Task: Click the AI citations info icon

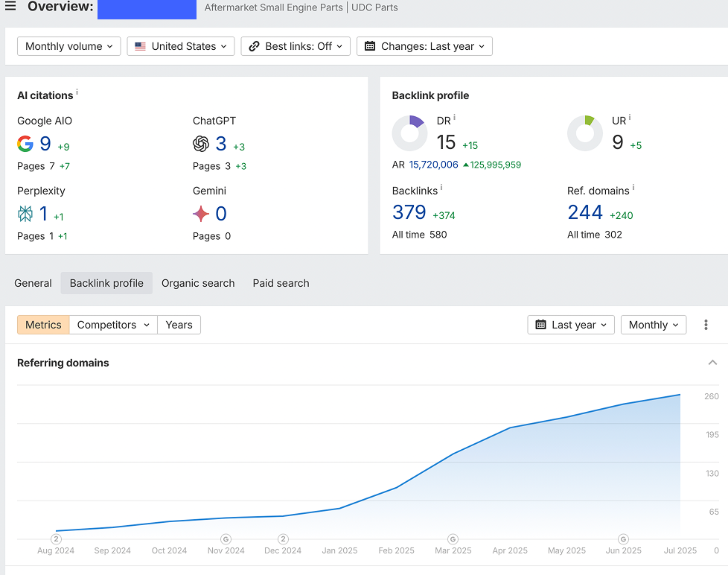Action: [x=77, y=92]
